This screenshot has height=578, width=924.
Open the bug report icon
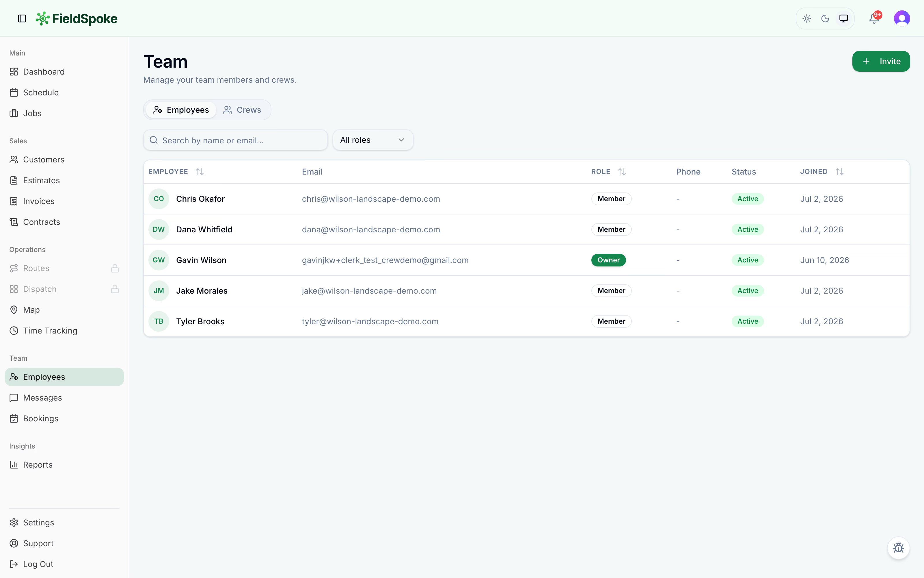click(898, 548)
